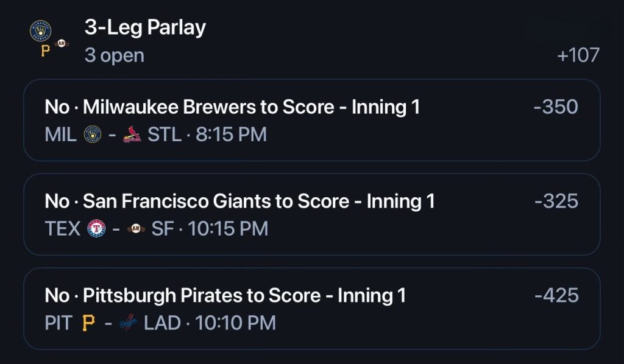
Task: Click the MIL - STL 8:15 PM matchup
Action: tap(155, 135)
